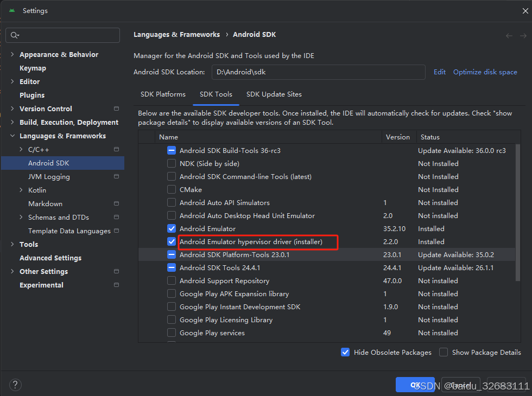
Task: Open help via question mark icon
Action: coord(15,385)
